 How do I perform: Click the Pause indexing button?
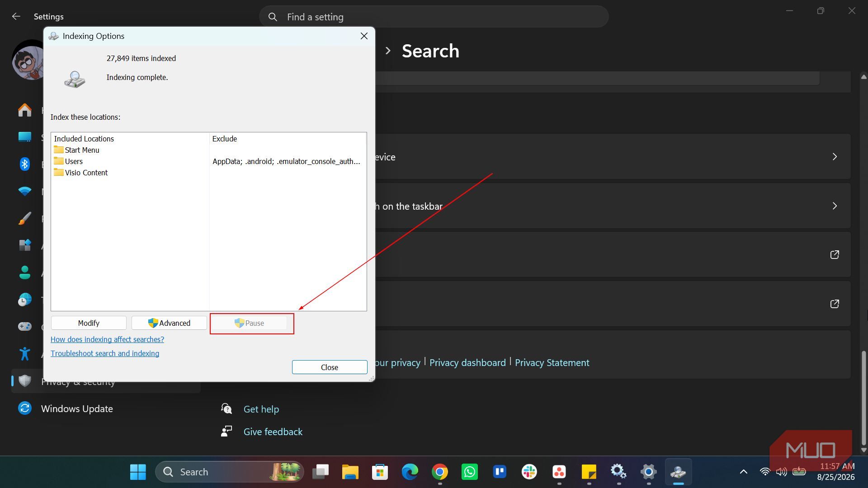(249, 323)
